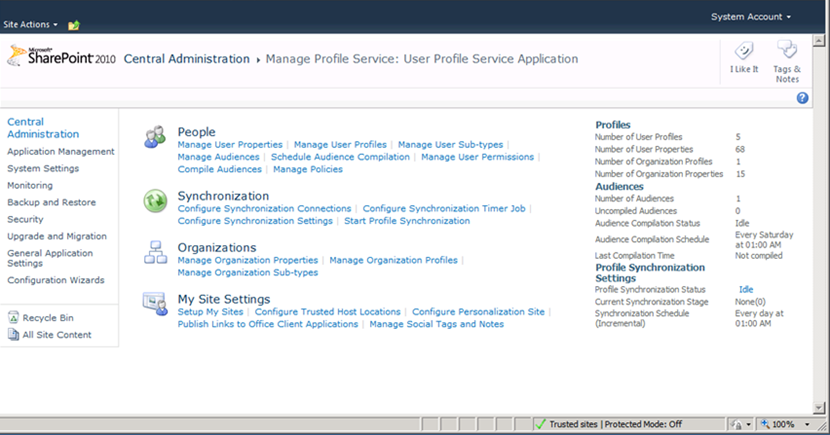The height and width of the screenshot is (435, 830).
Task: Click the Recycle Bin icon
Action: pyautogui.click(x=13, y=318)
